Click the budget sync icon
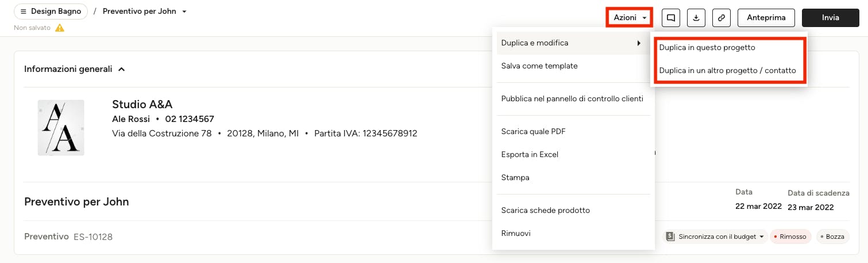The height and width of the screenshot is (263, 868). [670, 237]
